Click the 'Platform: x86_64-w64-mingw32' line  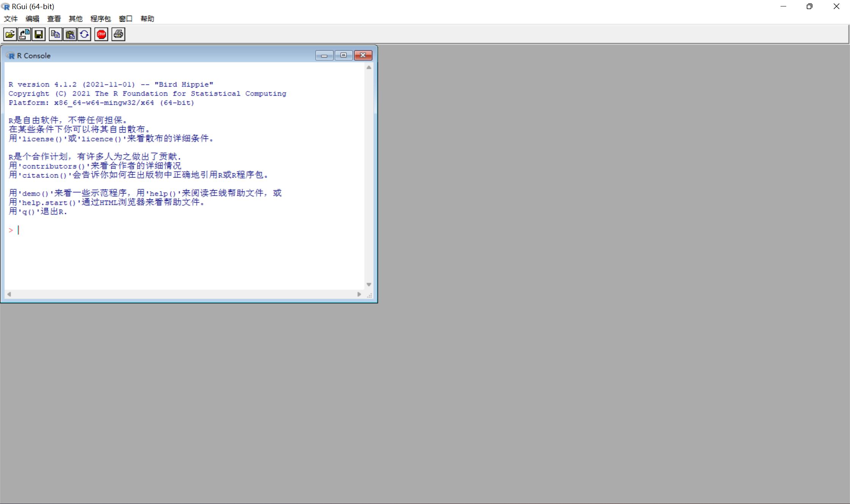(101, 103)
